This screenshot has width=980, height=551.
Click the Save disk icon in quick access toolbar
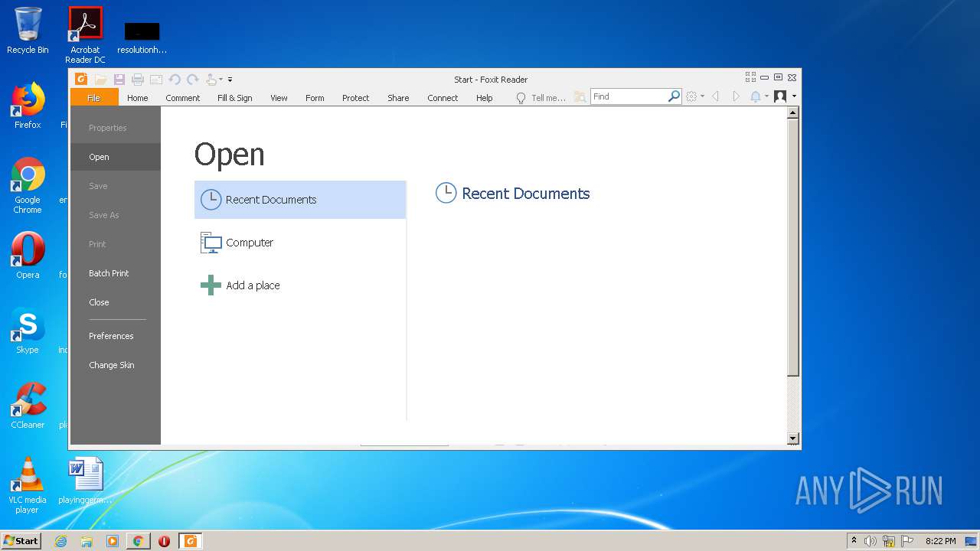coord(119,79)
